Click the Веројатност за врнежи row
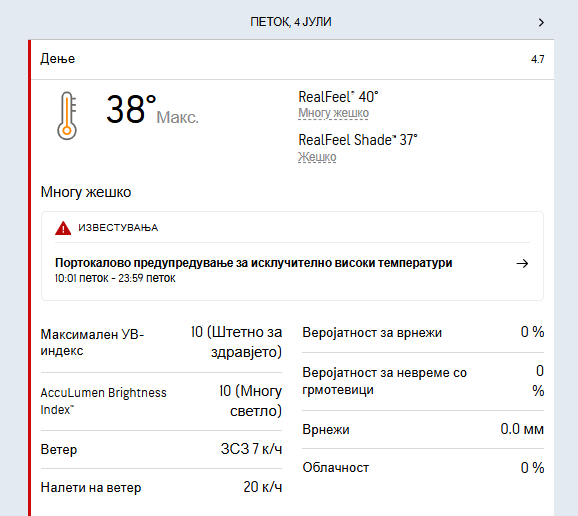 [x=423, y=332]
